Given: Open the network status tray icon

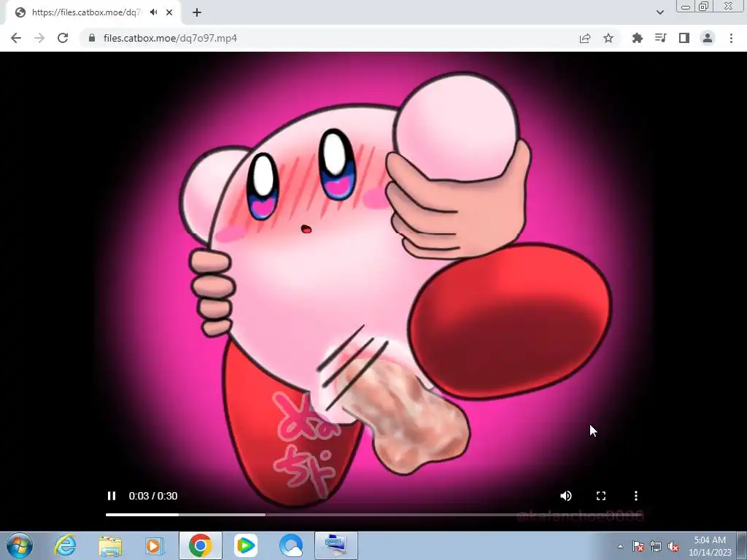Looking at the screenshot, I should point(656,546).
